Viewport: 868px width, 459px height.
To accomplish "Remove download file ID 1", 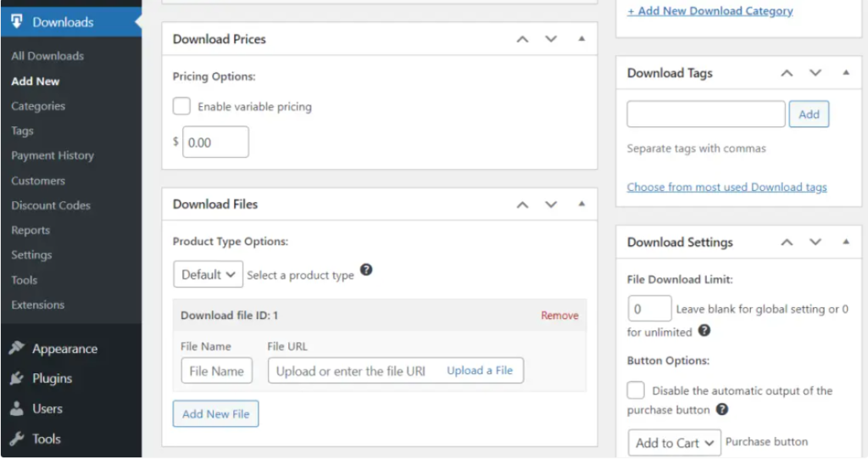I will tap(559, 316).
